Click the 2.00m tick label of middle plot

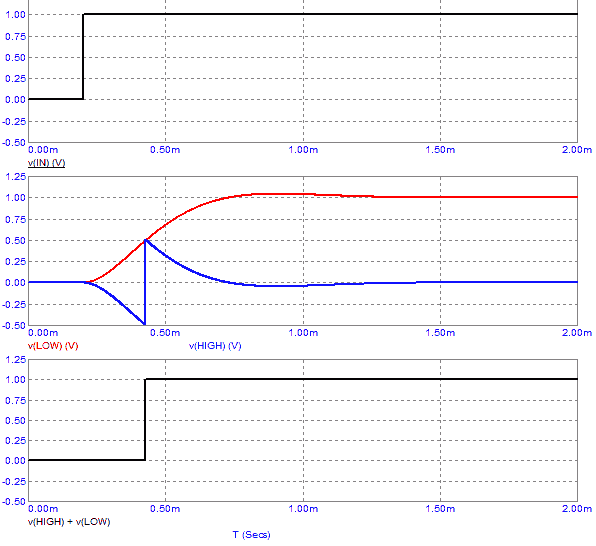coord(577,333)
